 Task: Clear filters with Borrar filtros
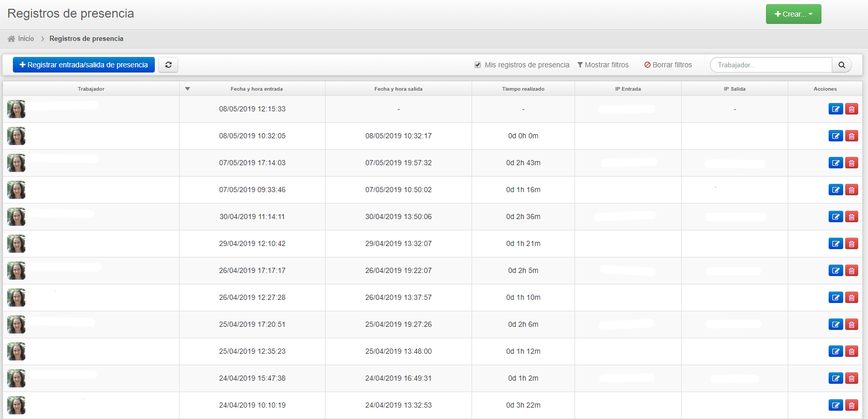668,65
